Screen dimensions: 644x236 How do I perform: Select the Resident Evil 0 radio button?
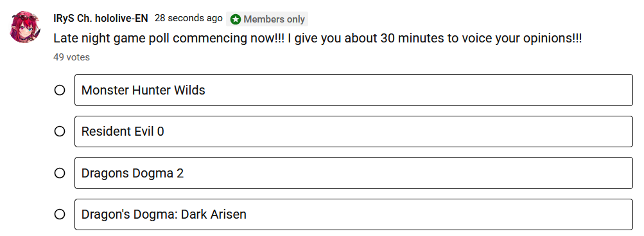pyautogui.click(x=60, y=132)
